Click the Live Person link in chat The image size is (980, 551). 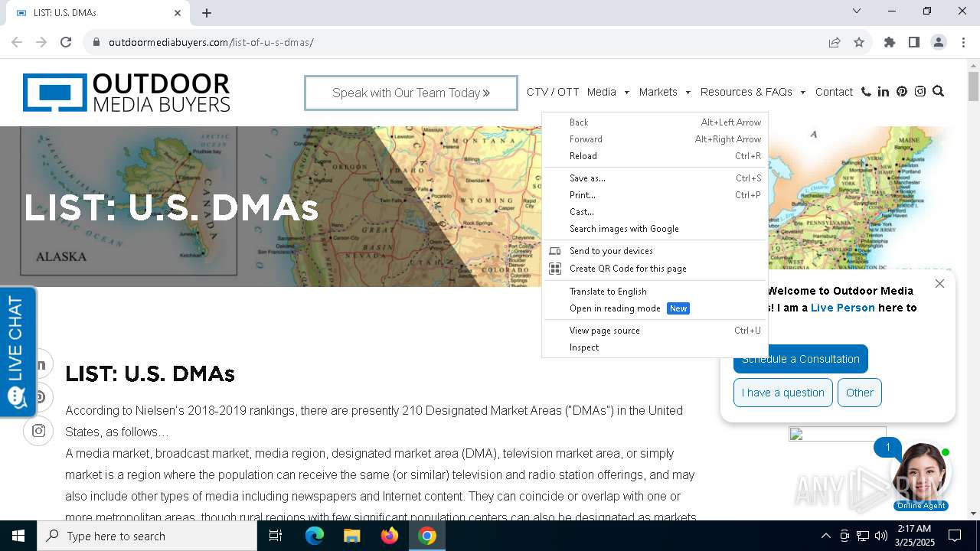tap(842, 308)
